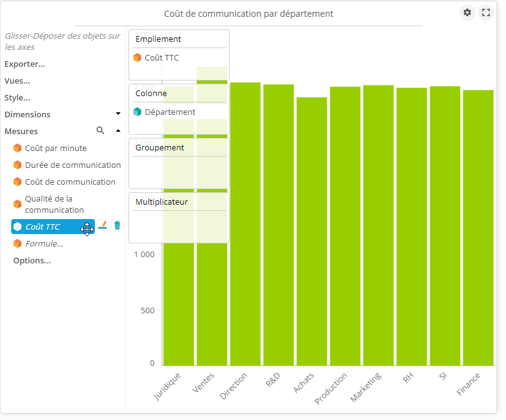
Task: Click Coût TTC in the Empilement box
Action: [162, 58]
